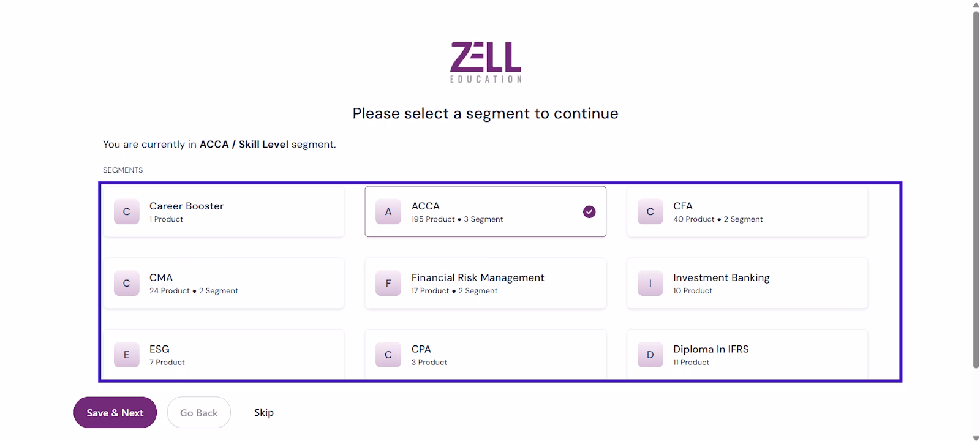This screenshot has height=441, width=980.
Task: Click the Investment Banking 'I' icon
Action: point(650,284)
